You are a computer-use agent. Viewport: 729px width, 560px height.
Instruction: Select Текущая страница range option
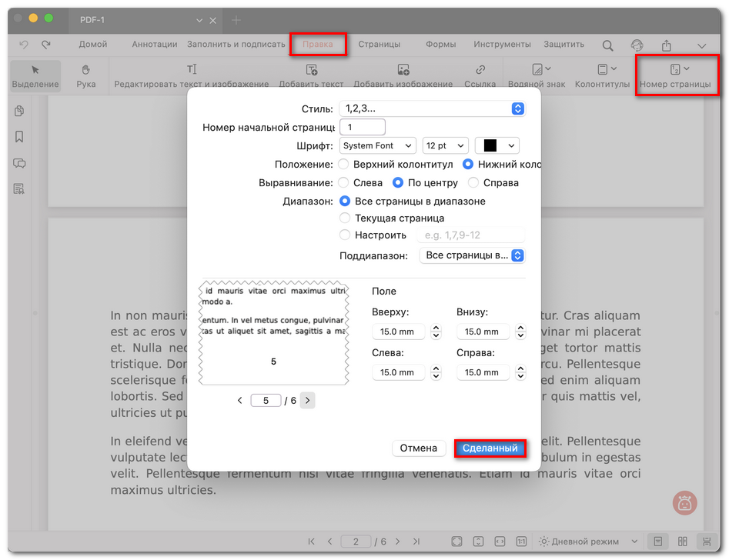(x=345, y=218)
